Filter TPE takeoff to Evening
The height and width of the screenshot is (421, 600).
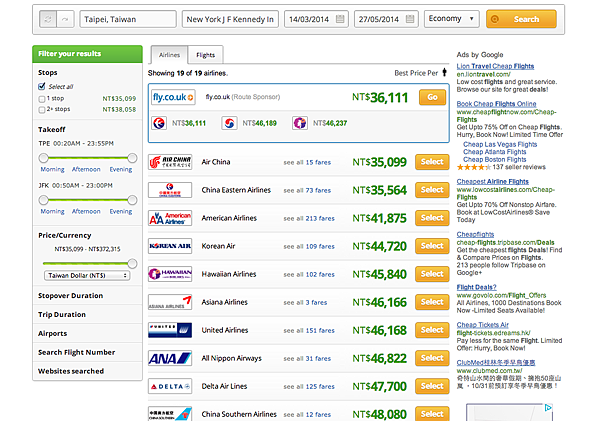click(121, 169)
